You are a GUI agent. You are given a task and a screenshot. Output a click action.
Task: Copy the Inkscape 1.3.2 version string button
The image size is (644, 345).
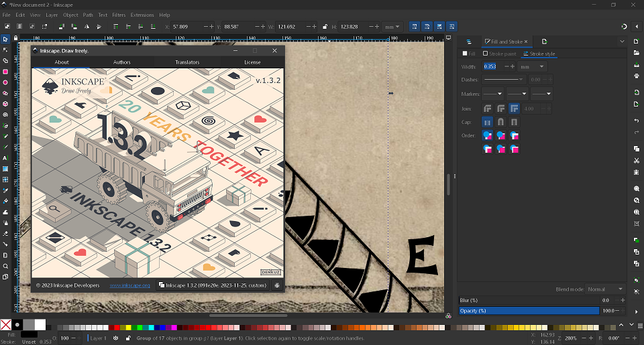(x=213, y=285)
